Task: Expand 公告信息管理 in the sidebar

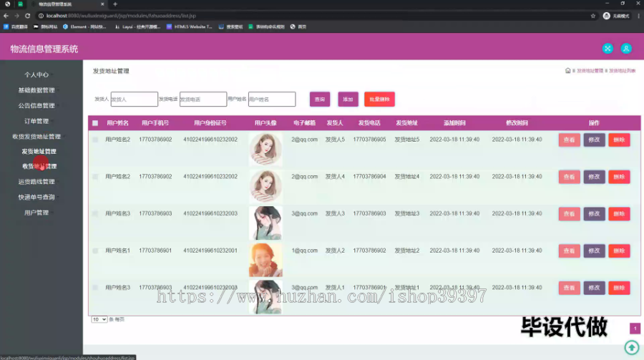Action: point(36,106)
